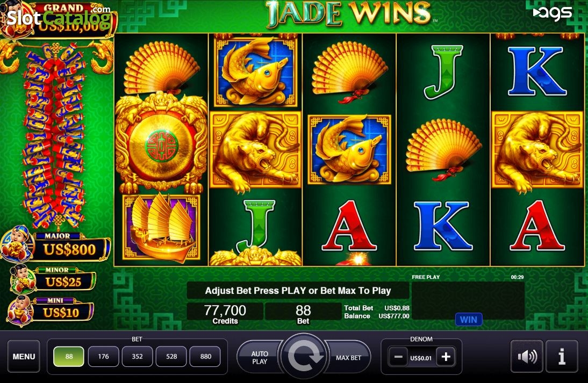Viewport: 588px width, 383px height.
Task: Increase denomination with plus button
Action: [446, 357]
